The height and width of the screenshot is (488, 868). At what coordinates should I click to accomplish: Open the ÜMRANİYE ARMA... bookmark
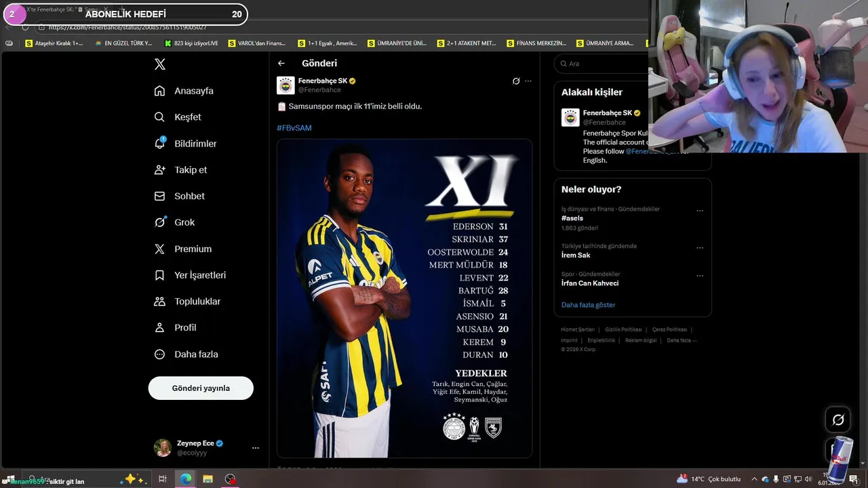605,43
